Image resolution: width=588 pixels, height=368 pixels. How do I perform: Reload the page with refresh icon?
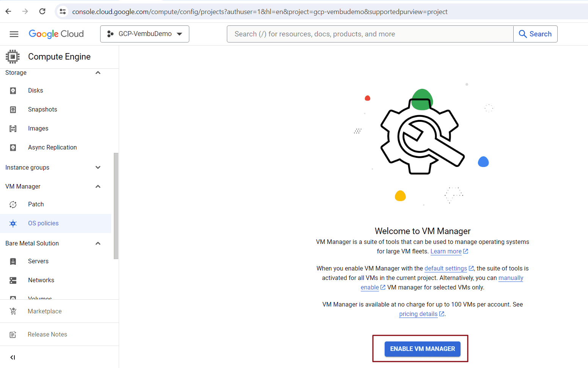[42, 11]
